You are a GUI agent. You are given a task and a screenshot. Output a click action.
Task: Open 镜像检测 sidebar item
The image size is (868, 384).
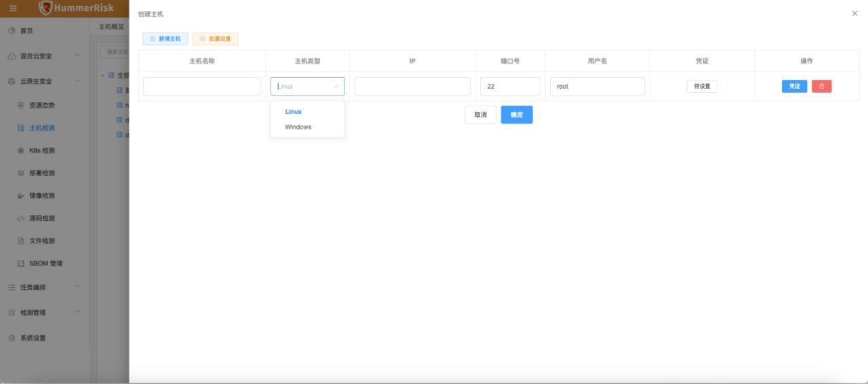pos(41,196)
